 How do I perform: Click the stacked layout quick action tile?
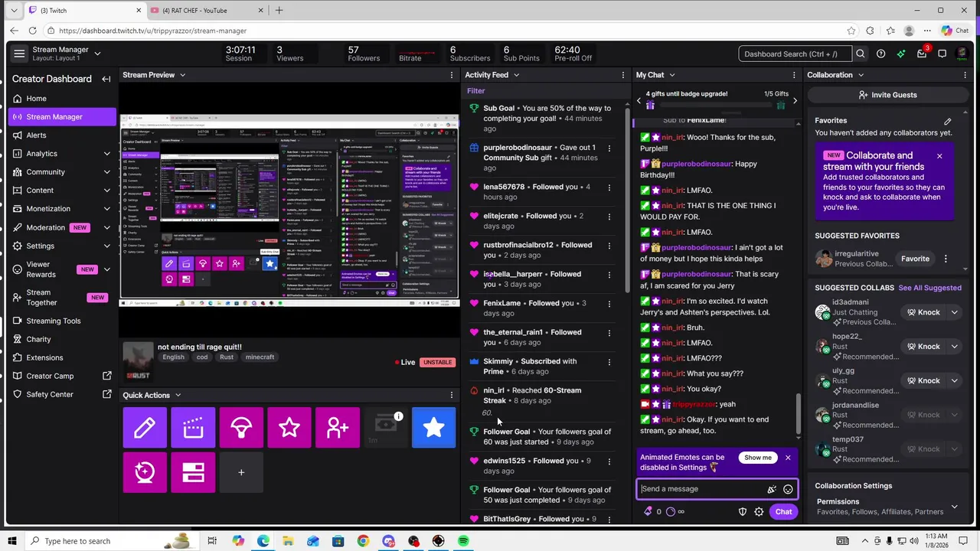(193, 472)
